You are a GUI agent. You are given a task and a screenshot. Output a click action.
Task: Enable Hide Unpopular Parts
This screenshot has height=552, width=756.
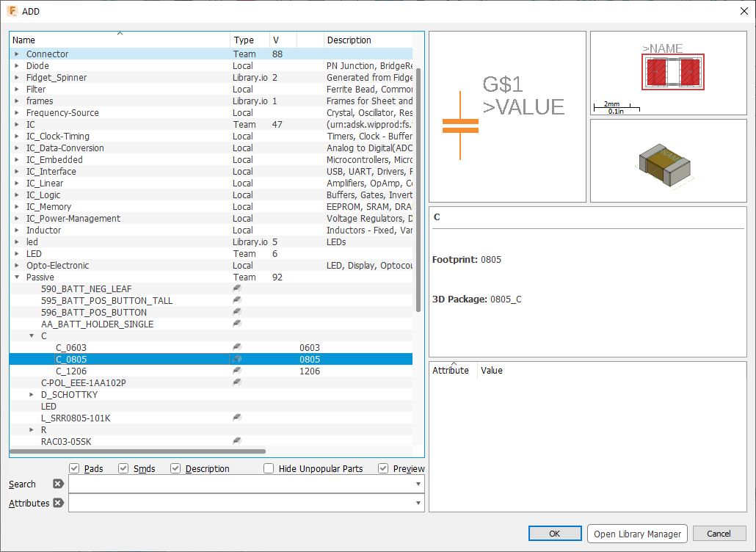[270, 468]
